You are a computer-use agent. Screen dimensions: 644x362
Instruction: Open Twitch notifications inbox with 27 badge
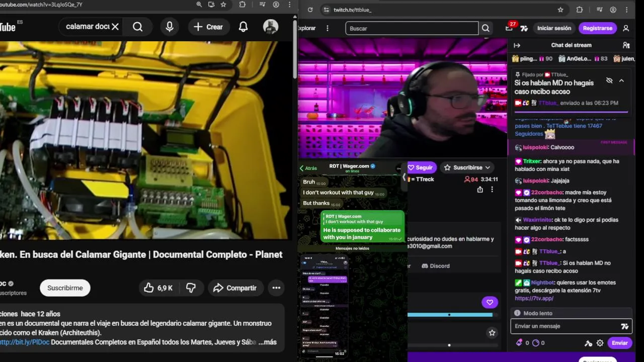tap(509, 28)
